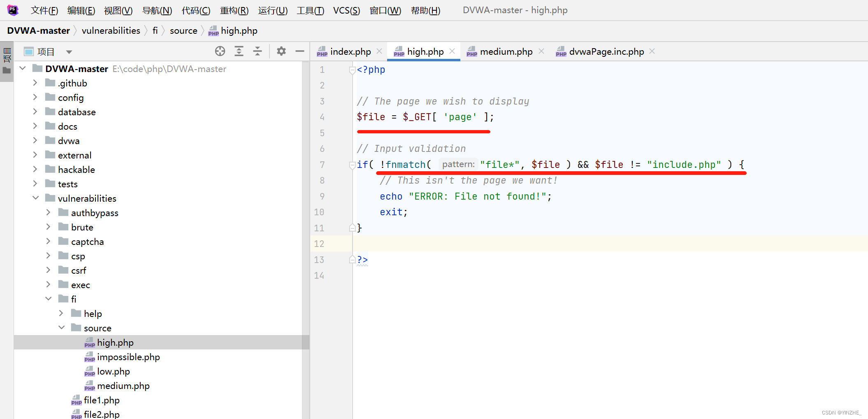Viewport: 868px width, 419px height.
Task: Click the locate current file crosshair icon
Action: coord(220,51)
